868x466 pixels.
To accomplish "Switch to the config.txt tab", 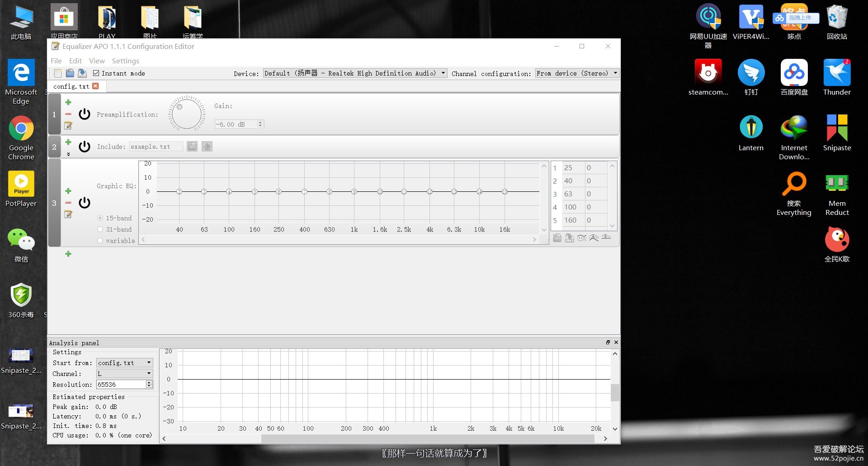I will tap(71, 86).
